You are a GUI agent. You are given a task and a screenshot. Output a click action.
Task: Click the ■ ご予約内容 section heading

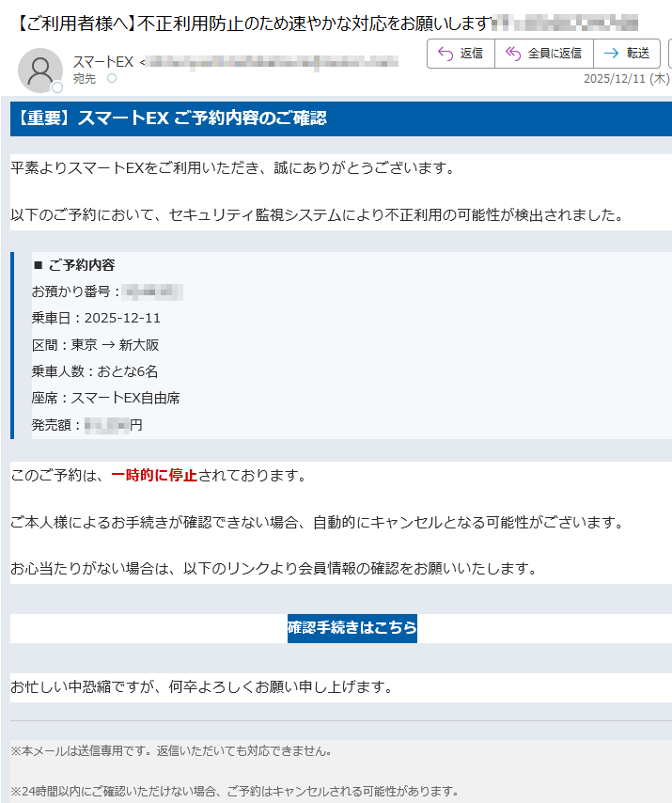tap(74, 265)
